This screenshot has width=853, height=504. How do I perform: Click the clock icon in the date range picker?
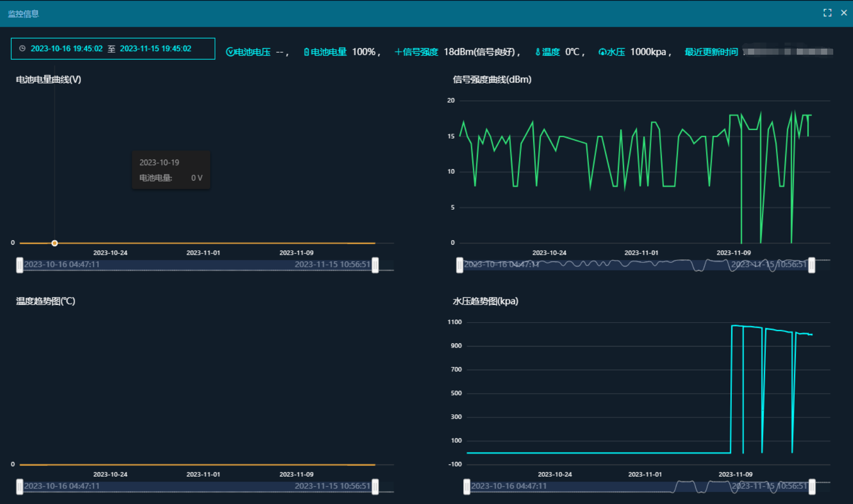[x=22, y=49]
